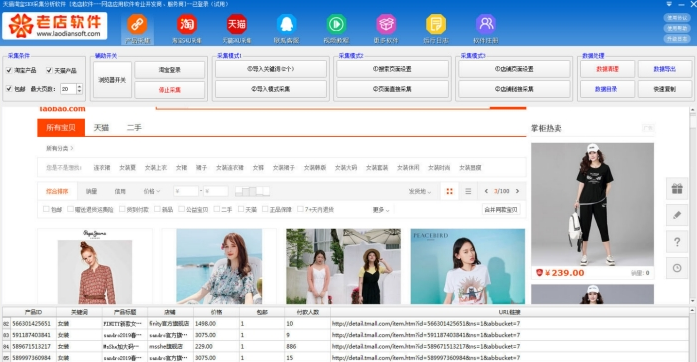697x362 pixels.
Task: Open title bar dropdown arrow menu
Action: [x=669, y=4]
